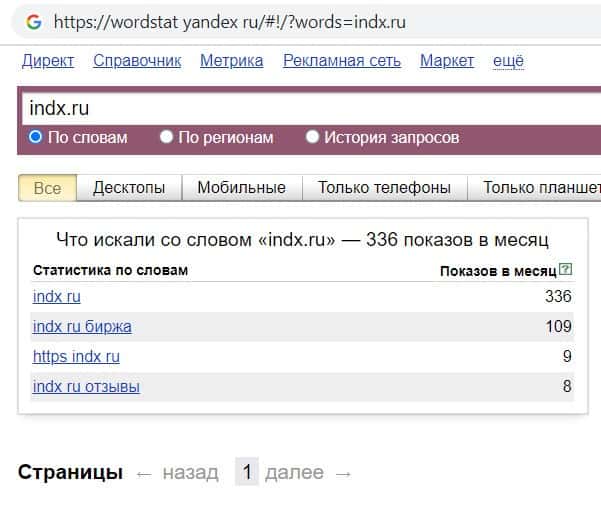Expand the "ещё" services menu
The width and height of the screenshot is (601, 519).
click(508, 61)
